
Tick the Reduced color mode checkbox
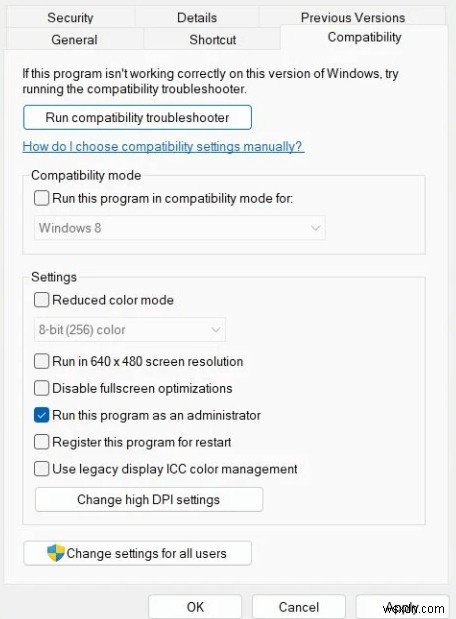41,300
